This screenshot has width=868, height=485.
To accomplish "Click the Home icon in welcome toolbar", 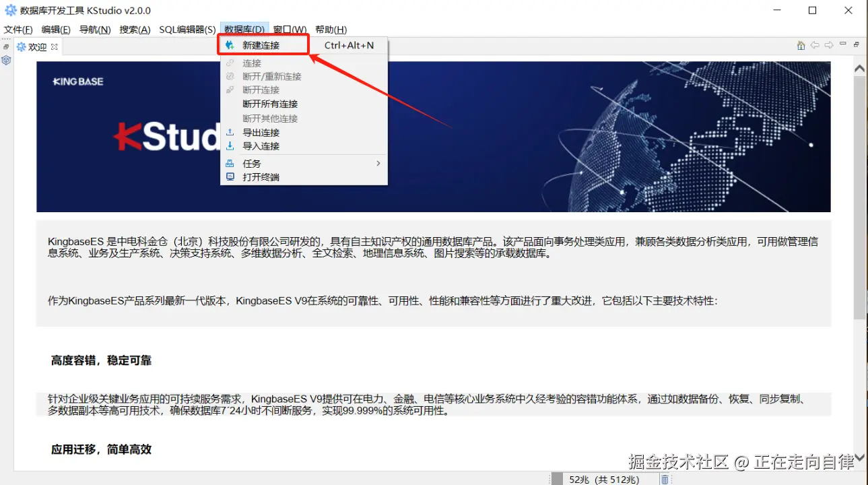I will pos(801,45).
